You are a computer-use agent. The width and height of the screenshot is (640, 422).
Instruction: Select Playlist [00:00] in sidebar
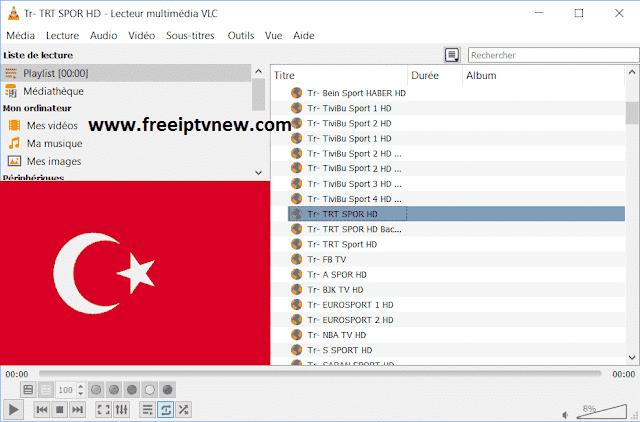click(126, 73)
